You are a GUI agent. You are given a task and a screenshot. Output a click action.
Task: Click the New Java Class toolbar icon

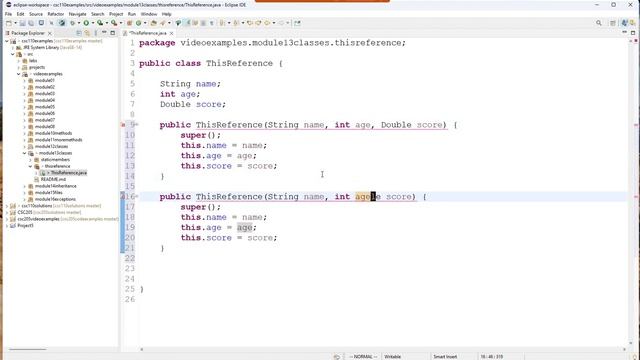pyautogui.click(x=139, y=23)
